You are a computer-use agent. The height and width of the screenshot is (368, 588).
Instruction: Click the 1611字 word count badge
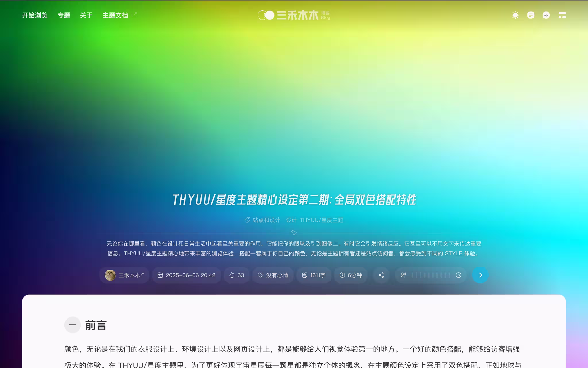tap(314, 275)
